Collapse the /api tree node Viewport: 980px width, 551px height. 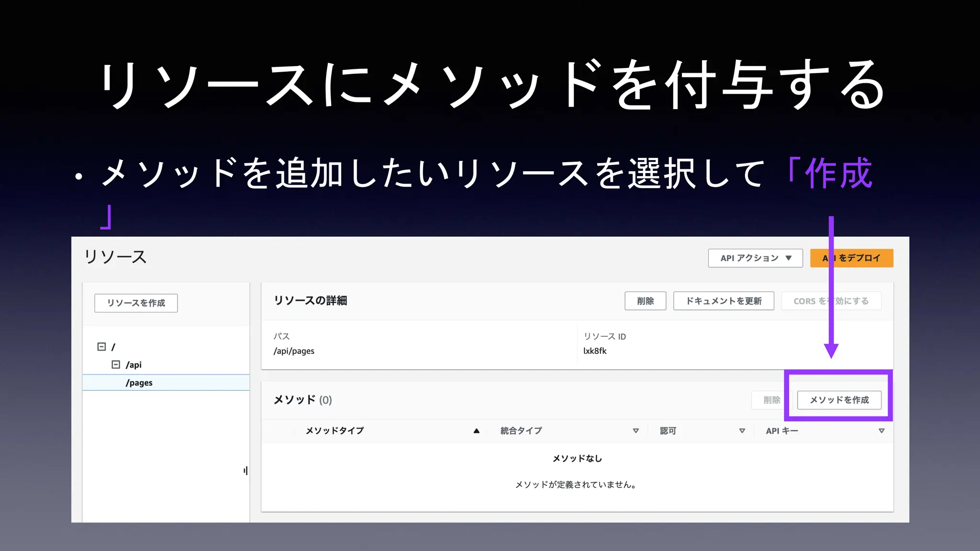point(116,365)
